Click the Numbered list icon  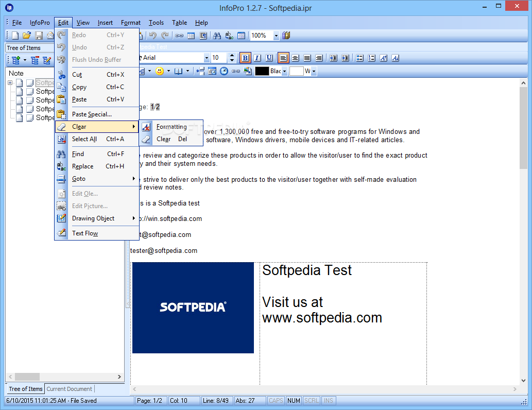click(371, 58)
